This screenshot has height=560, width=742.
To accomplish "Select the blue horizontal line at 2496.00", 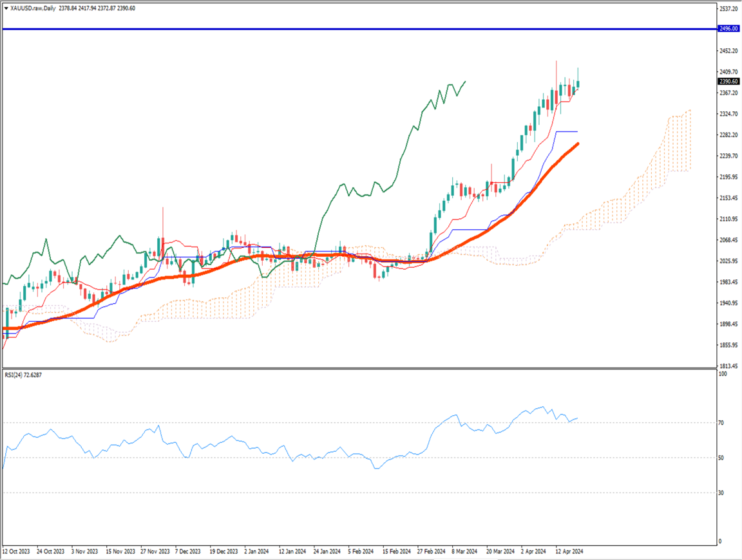I will (x=322, y=29).
